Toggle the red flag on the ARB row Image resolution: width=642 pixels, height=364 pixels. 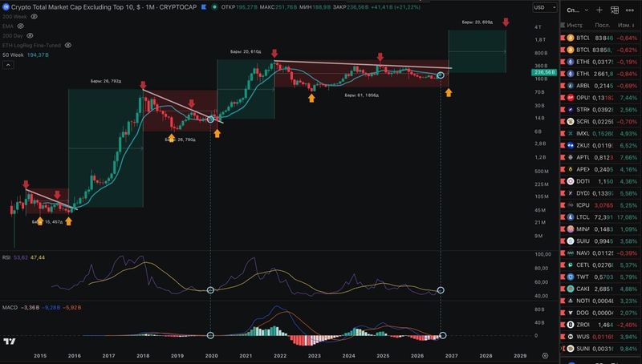click(563, 86)
